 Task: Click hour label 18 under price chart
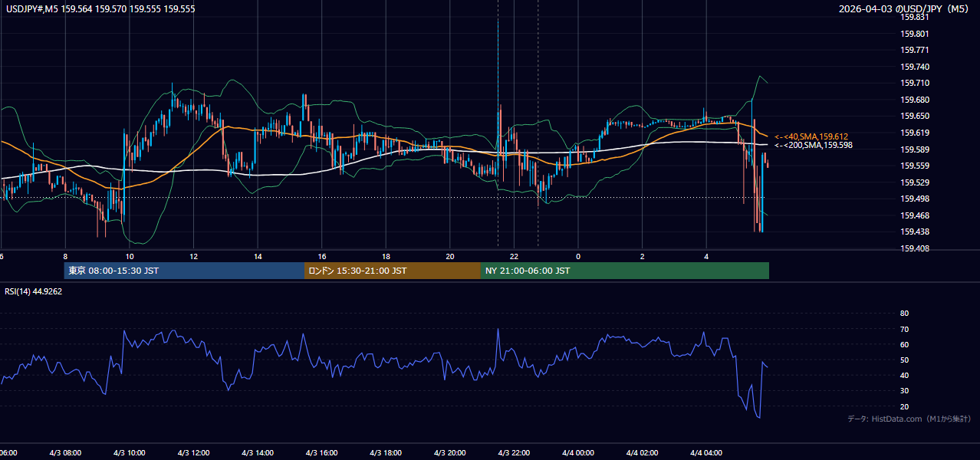pyautogui.click(x=386, y=256)
